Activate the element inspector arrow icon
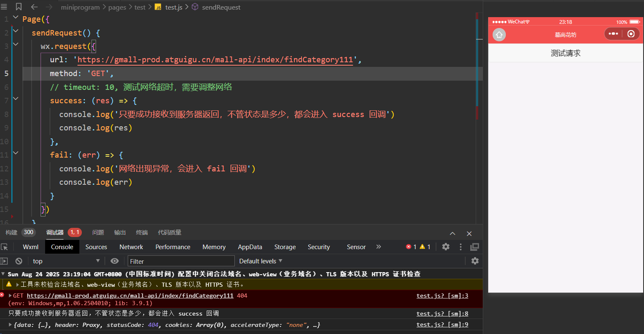Viewport: 644px width, 334px height. pos(5,247)
